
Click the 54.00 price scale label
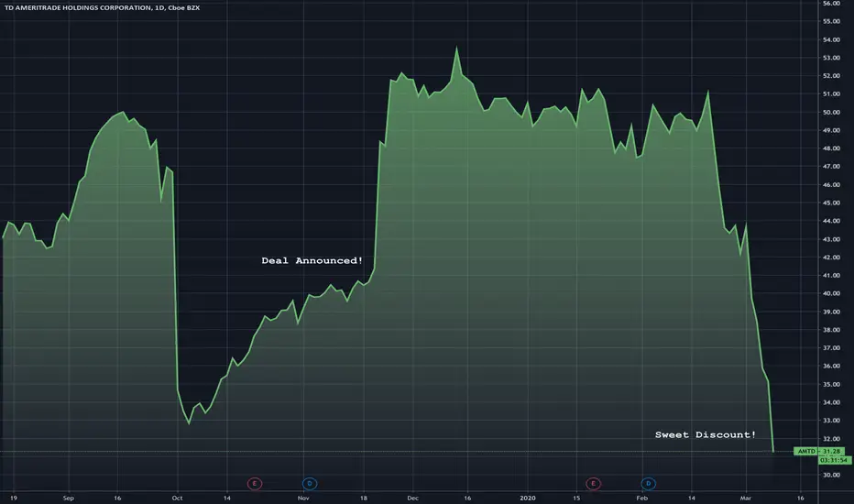coord(831,39)
